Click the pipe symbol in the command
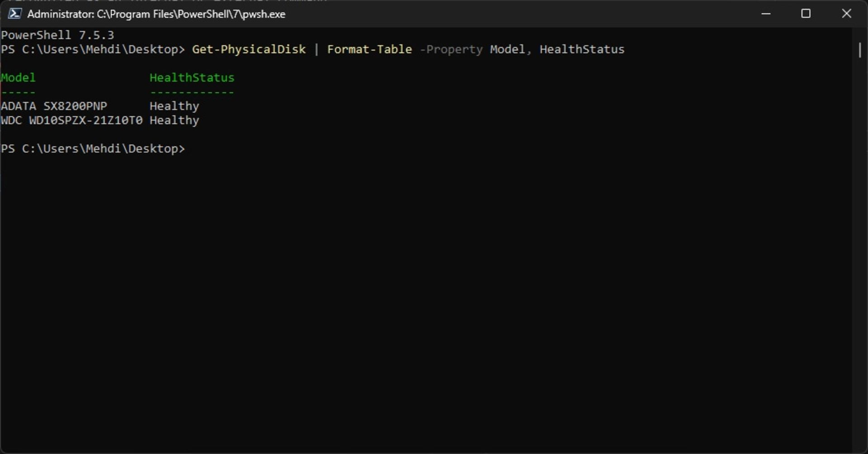This screenshot has width=868, height=454. [x=316, y=49]
